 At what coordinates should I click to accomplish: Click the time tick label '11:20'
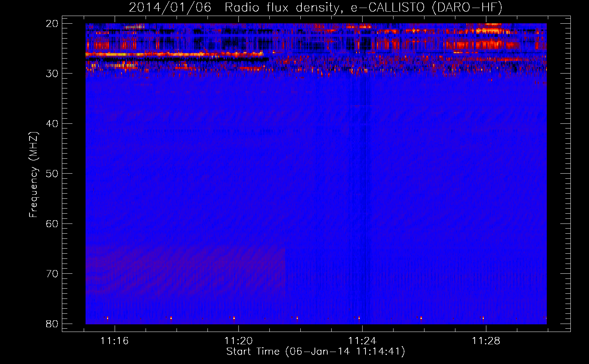tap(238, 341)
